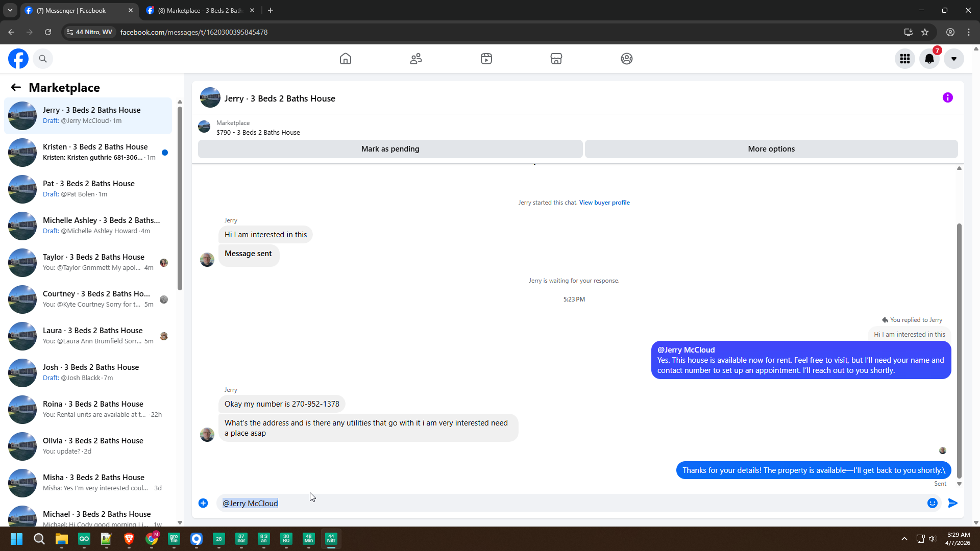Open the Friends icon in top navigation
980x551 pixels.
click(x=416, y=59)
